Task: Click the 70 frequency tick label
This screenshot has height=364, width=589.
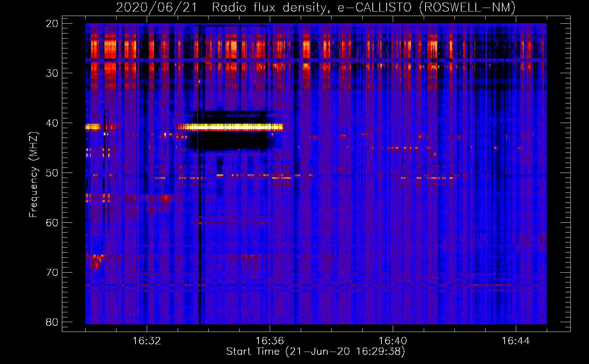Action: tap(52, 273)
